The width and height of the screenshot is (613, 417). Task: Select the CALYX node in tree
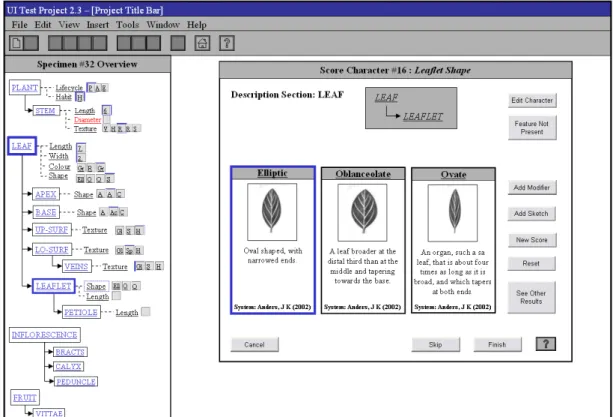tap(68, 367)
